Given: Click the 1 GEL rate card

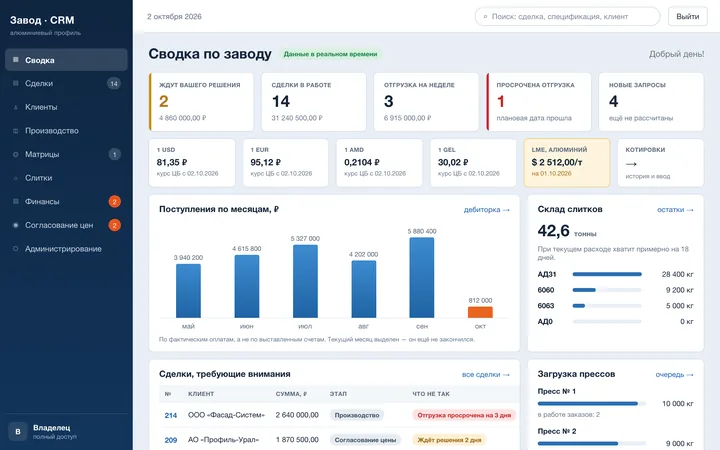Looking at the screenshot, I should (x=473, y=163).
